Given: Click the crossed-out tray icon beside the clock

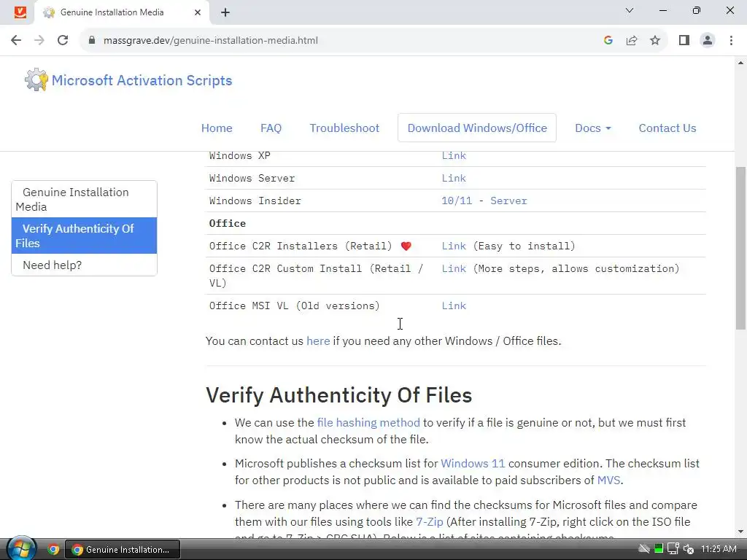Looking at the screenshot, I should [644, 549].
